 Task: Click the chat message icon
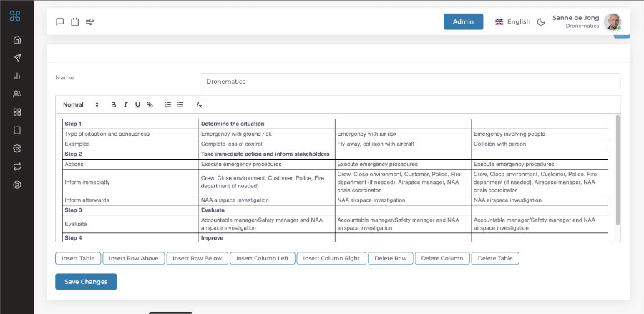[x=60, y=21]
